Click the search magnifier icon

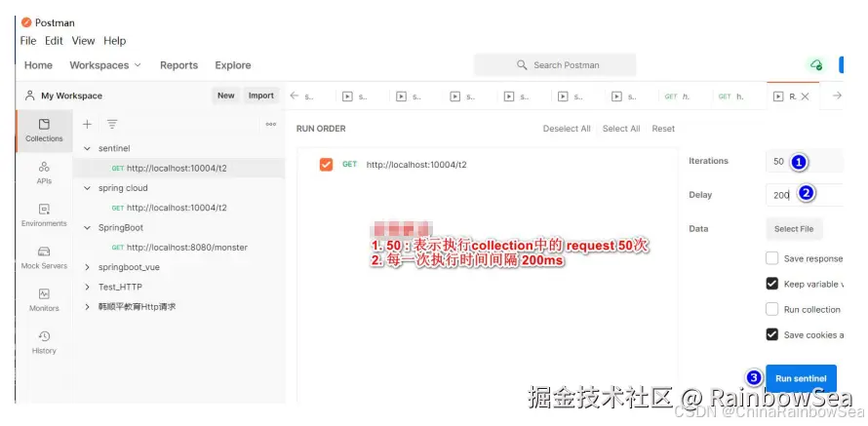pyautogui.click(x=522, y=64)
